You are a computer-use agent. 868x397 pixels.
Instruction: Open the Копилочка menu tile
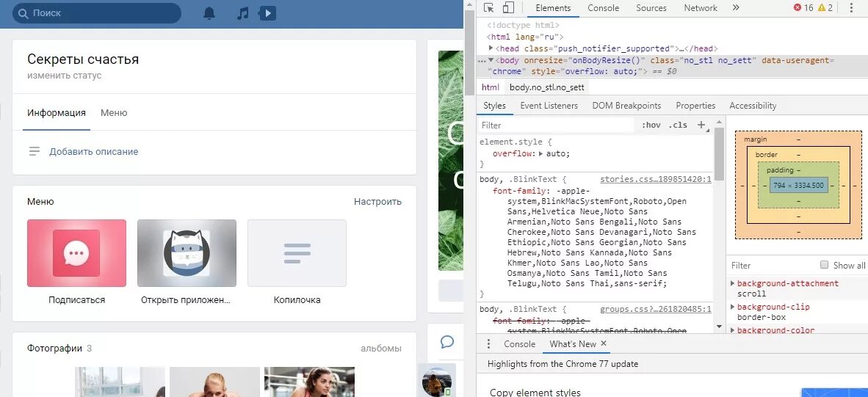[x=297, y=253]
